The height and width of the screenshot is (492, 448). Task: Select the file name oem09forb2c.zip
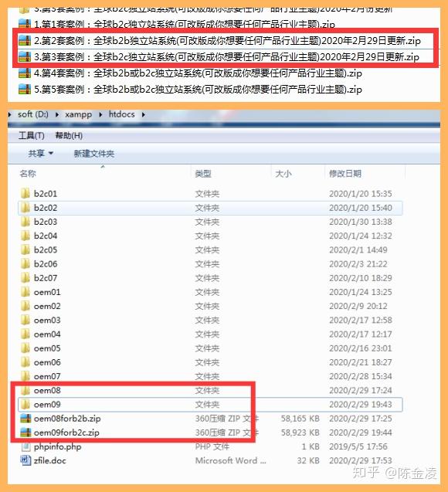pyautogui.click(x=66, y=433)
